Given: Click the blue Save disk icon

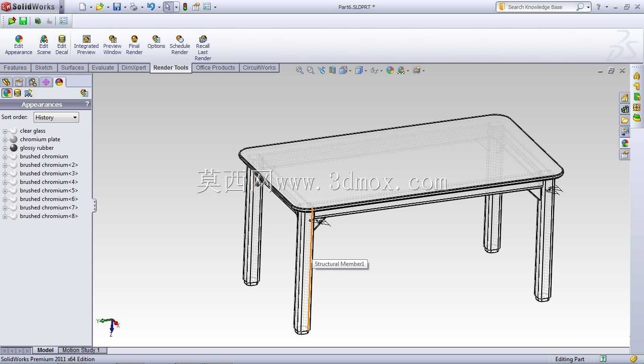Looking at the screenshot, I should pos(116,7).
